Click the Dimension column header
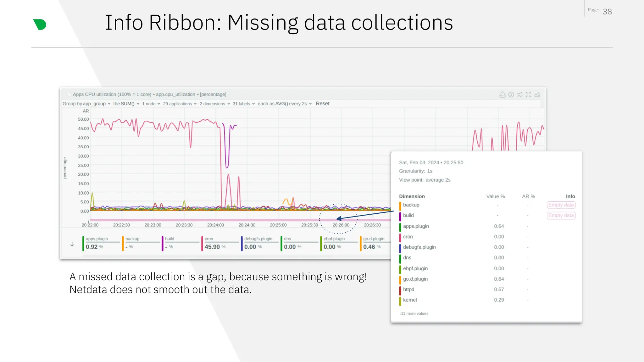 (412, 196)
